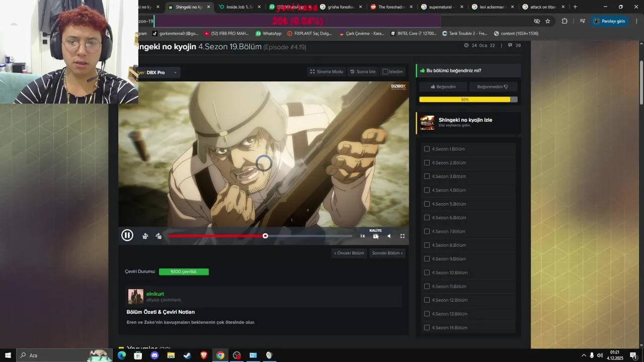Image resolution: width=644 pixels, height=362 pixels.
Task: Open a new browser tab
Action: [x=575, y=7]
